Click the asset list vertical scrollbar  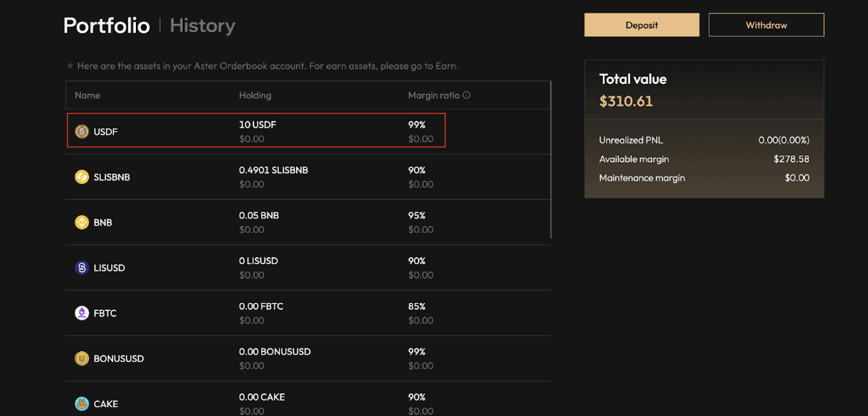(x=550, y=161)
